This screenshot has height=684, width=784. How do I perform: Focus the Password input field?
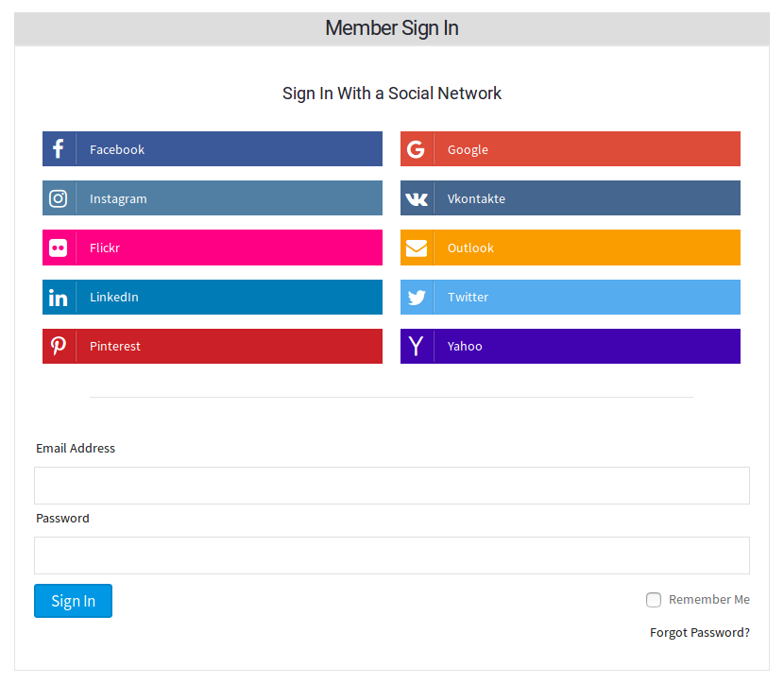coord(391,556)
